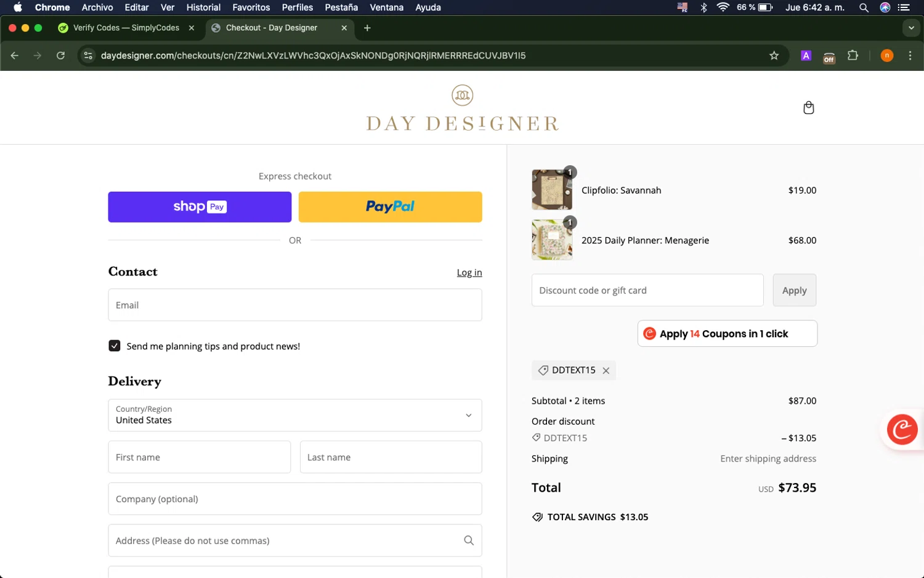Open the Favoritos menu
Viewport: 924px width, 578px height.
(251, 7)
